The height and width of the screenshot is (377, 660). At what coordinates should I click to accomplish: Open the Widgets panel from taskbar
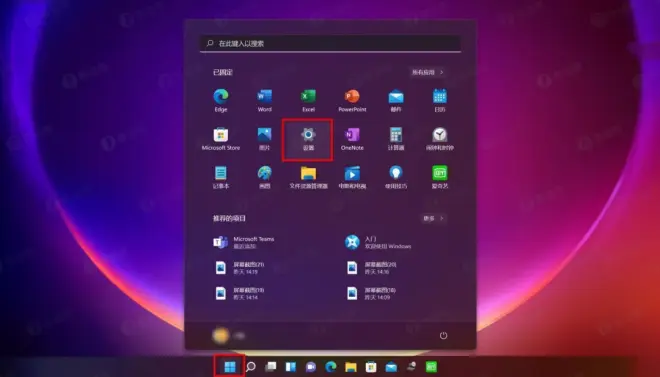coord(291,367)
